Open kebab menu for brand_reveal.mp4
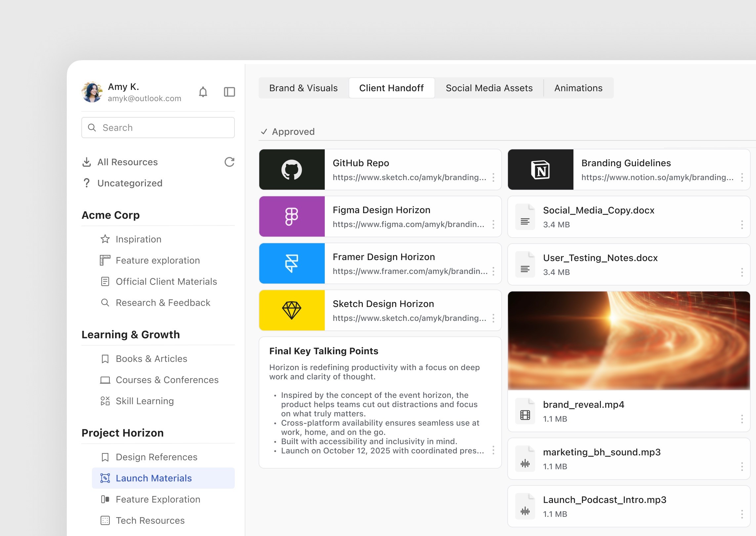The width and height of the screenshot is (756, 536). 742,419
